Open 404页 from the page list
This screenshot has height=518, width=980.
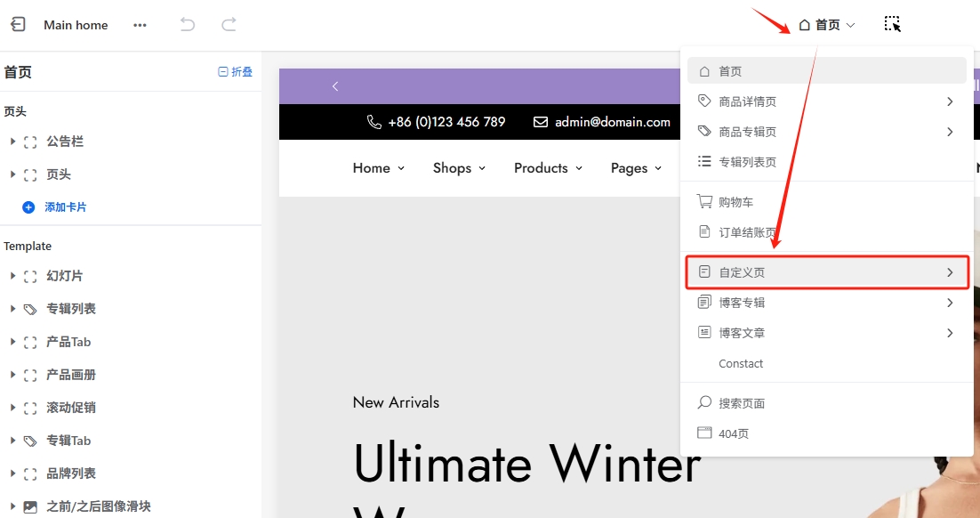point(734,433)
